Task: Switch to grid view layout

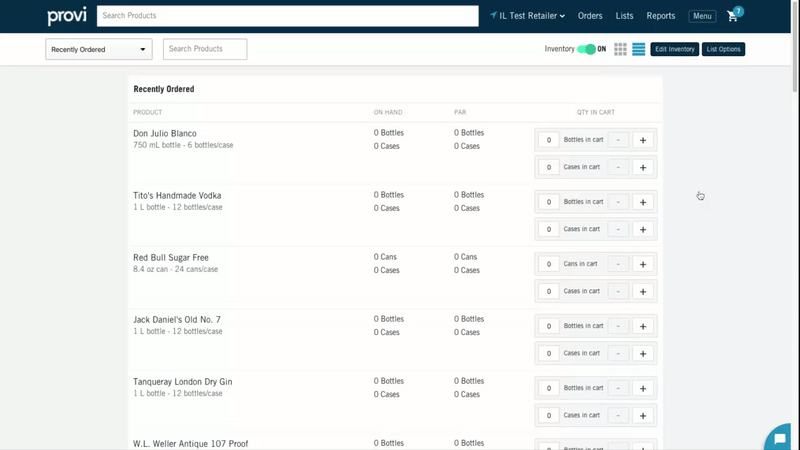Action: click(x=620, y=49)
